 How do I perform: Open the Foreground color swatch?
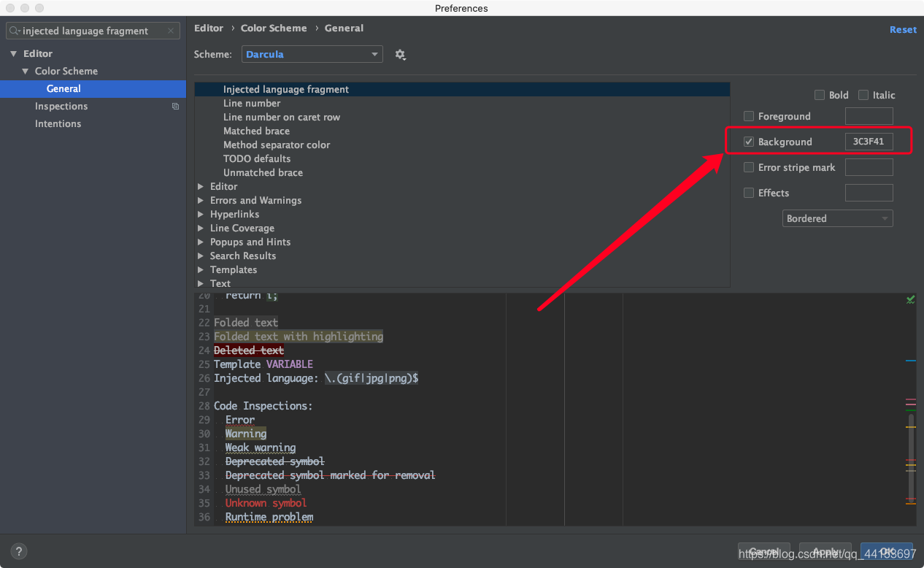pos(869,116)
